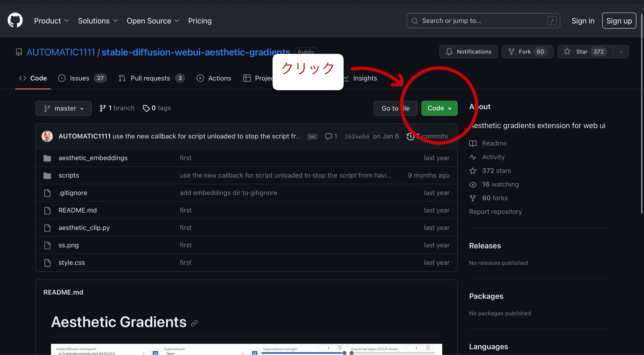Open the Activity link in About
The height and width of the screenshot is (355, 644).
(493, 157)
